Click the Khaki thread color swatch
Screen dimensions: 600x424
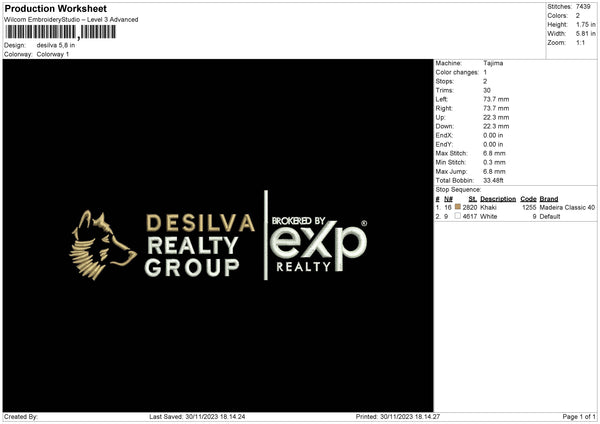(x=458, y=207)
